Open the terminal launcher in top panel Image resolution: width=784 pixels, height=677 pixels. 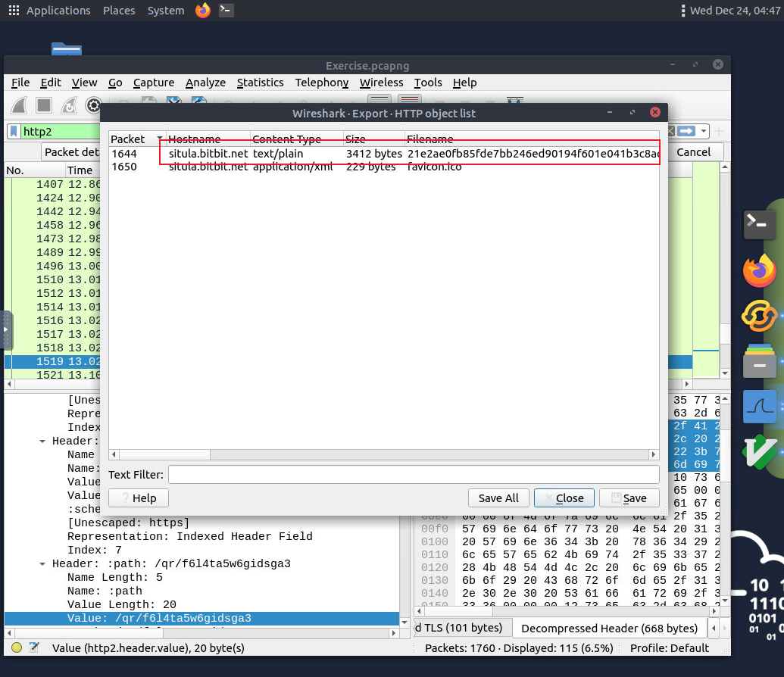tap(226, 10)
